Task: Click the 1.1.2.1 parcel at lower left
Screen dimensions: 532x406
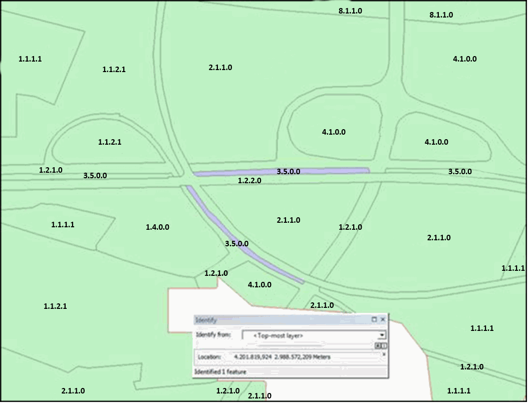Action: coord(55,305)
